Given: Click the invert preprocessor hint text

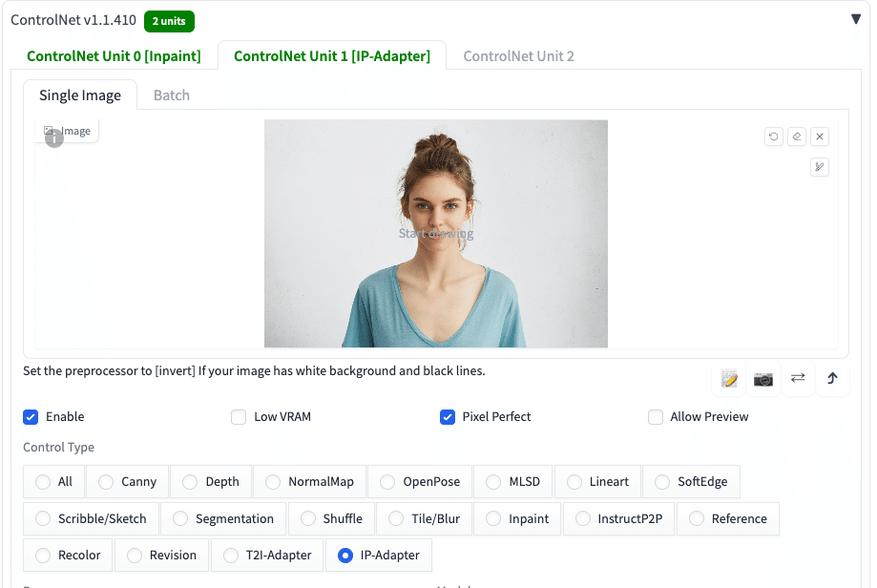Looking at the screenshot, I should coord(254,371).
